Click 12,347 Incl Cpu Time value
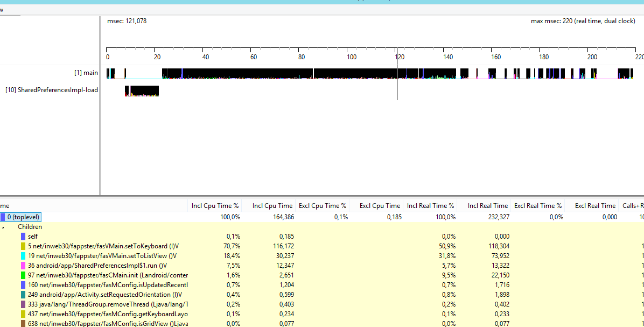 [x=285, y=266]
